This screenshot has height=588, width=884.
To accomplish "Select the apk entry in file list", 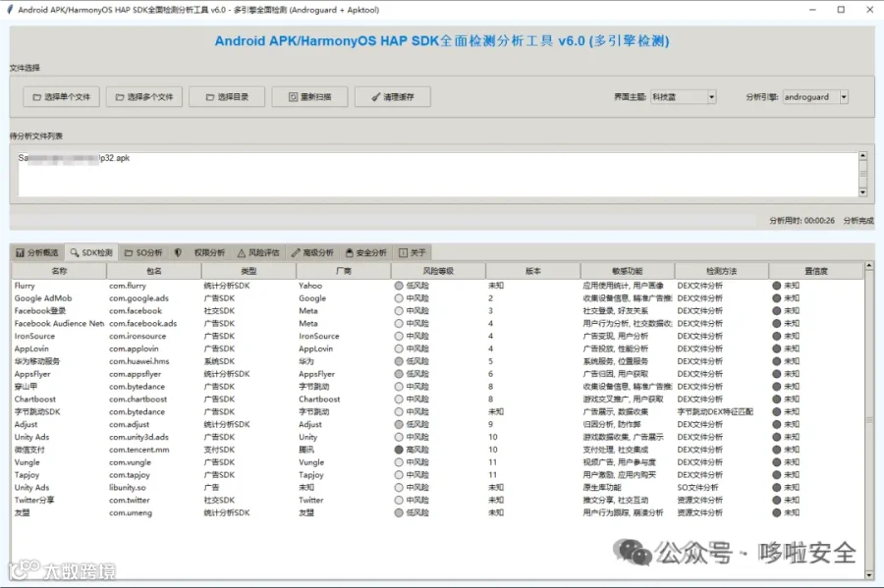I will coord(74,158).
